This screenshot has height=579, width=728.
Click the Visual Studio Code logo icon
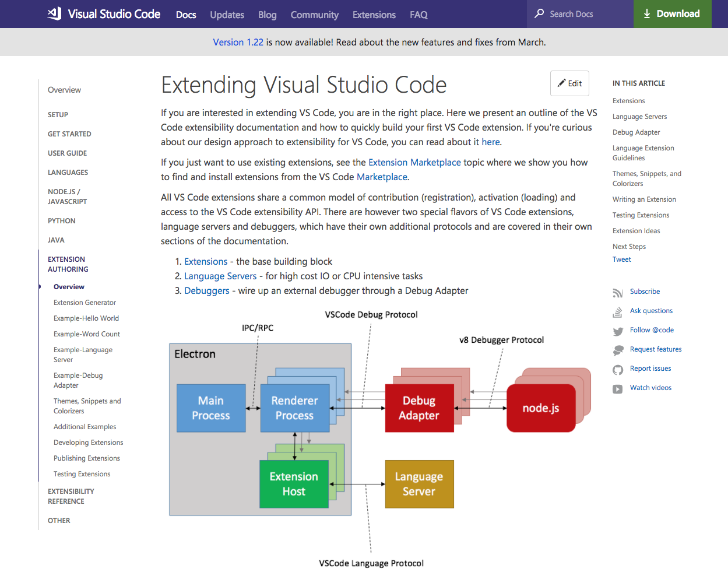[x=54, y=13]
